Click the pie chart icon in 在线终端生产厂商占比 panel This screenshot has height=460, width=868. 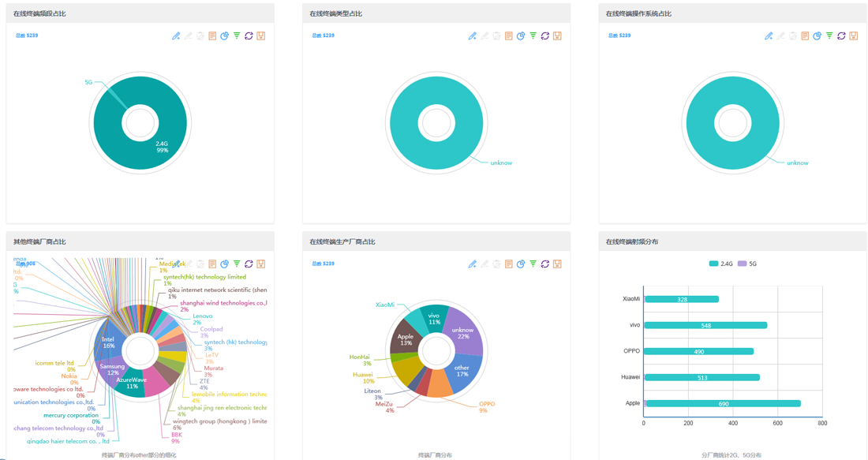click(x=521, y=264)
